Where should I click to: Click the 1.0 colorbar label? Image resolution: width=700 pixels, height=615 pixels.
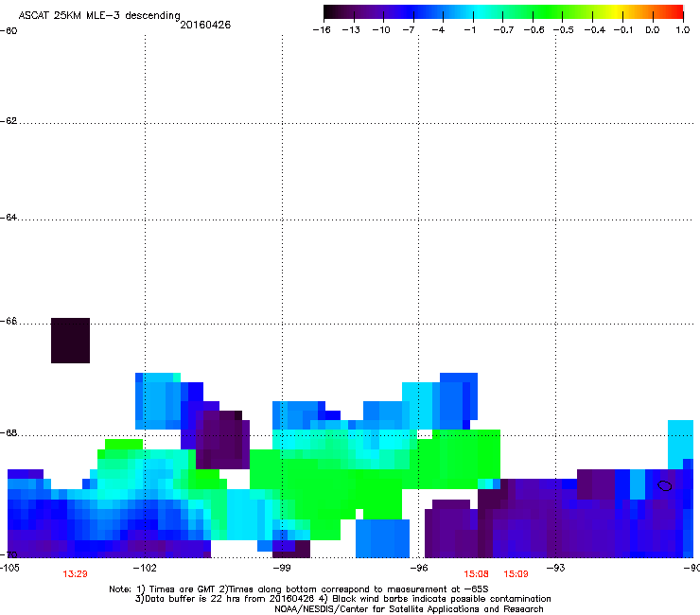683,30
